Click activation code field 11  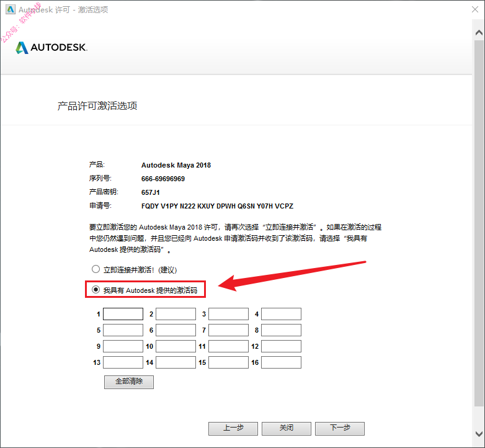point(229,346)
